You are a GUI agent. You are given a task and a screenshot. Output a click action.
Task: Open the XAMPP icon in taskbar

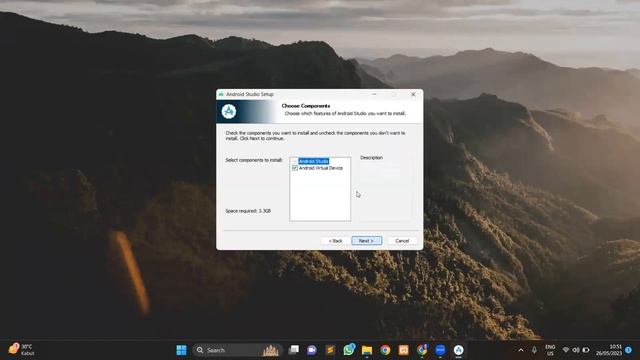(x=404, y=350)
